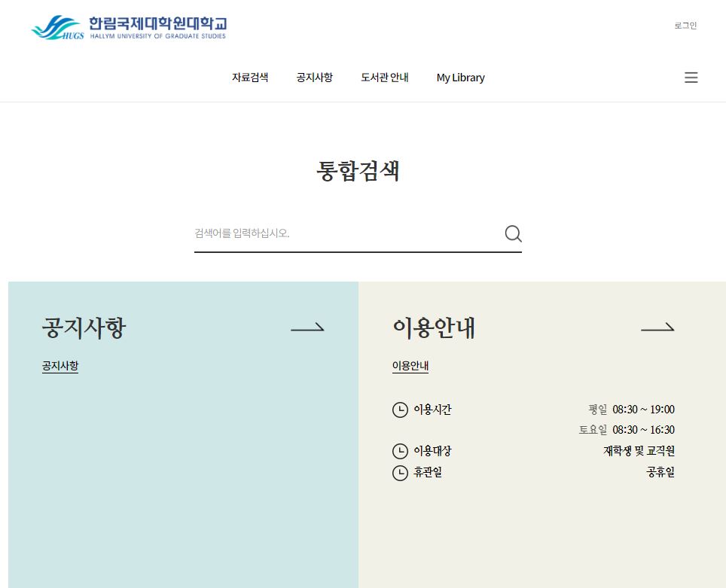Click the arrow next to 공지사항 heading

[x=307, y=328]
